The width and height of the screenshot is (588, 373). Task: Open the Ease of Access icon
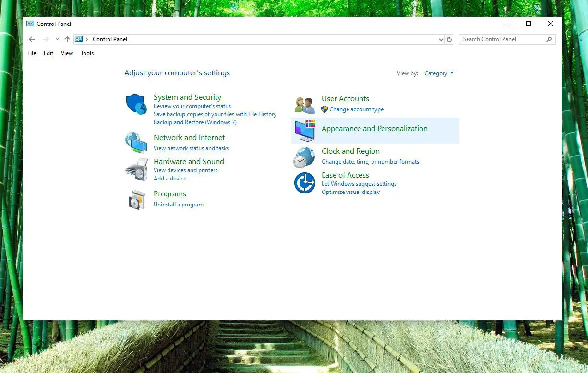304,183
